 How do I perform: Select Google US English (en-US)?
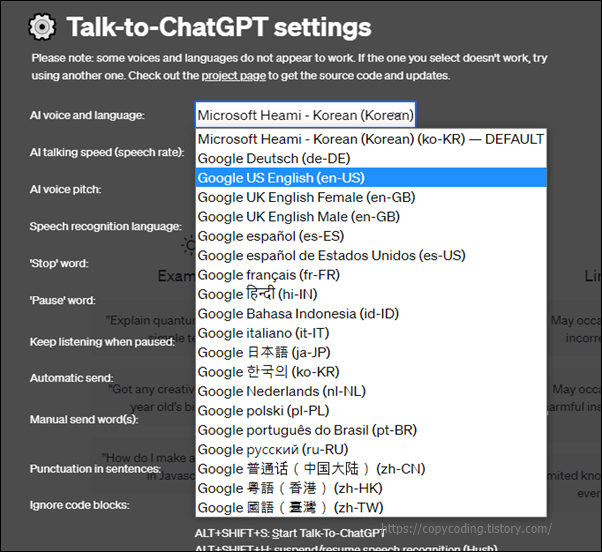(x=371, y=178)
